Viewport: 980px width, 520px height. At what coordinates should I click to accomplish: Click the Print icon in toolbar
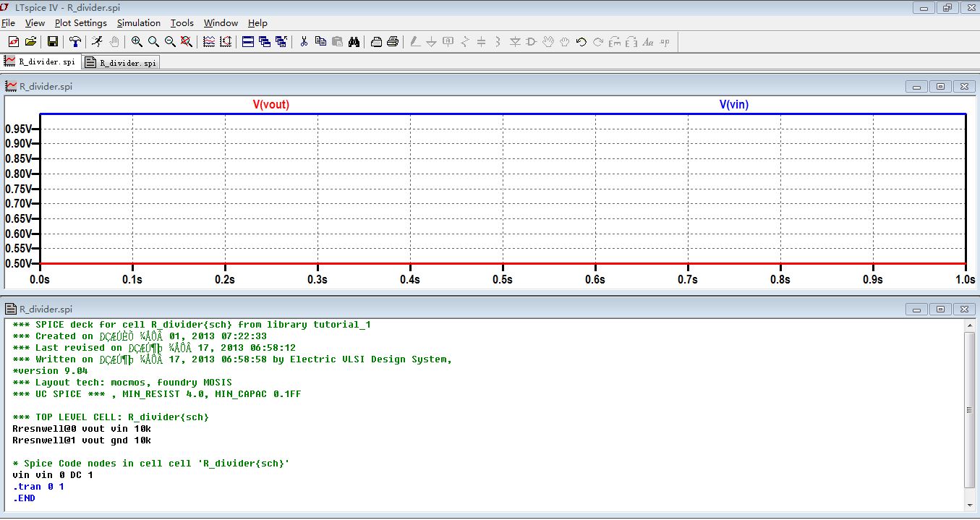click(x=393, y=42)
